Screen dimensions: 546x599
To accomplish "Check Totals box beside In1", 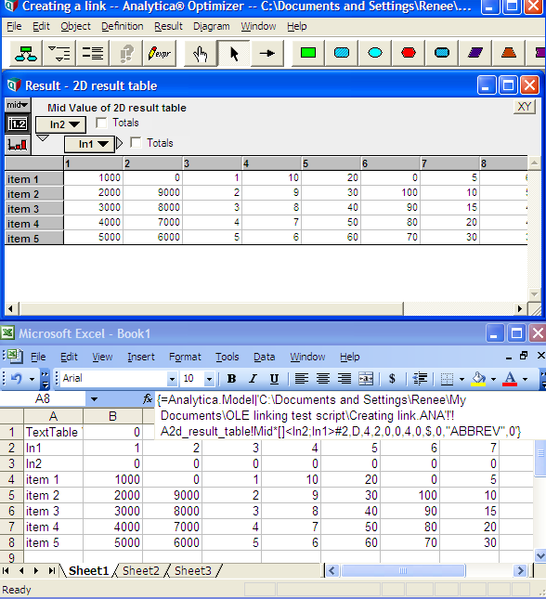I will click(136, 143).
